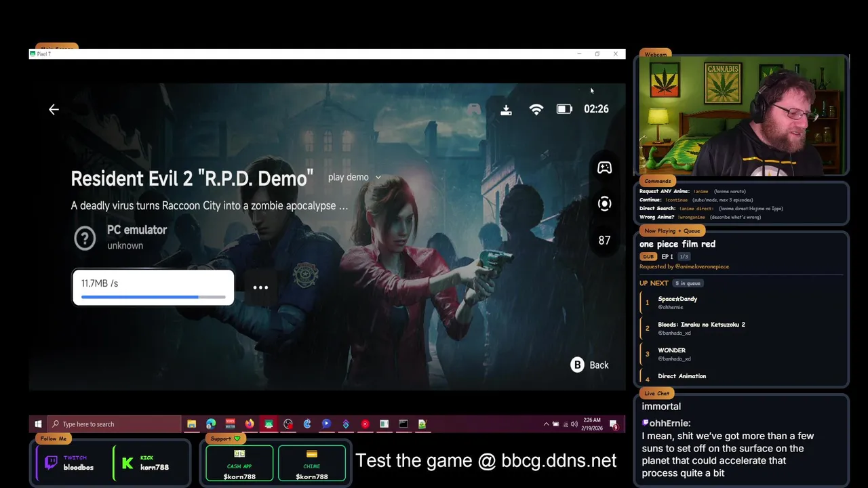Viewport: 868px width, 488px height.
Task: Show hidden system tray icons
Action: 546,424
